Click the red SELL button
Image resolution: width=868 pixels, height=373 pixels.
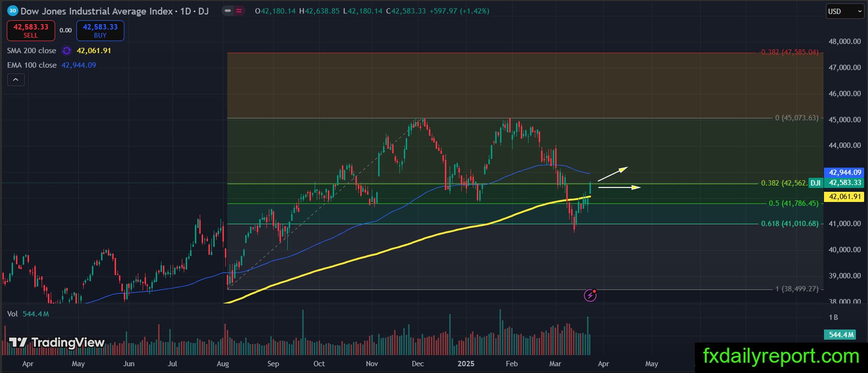click(30, 30)
